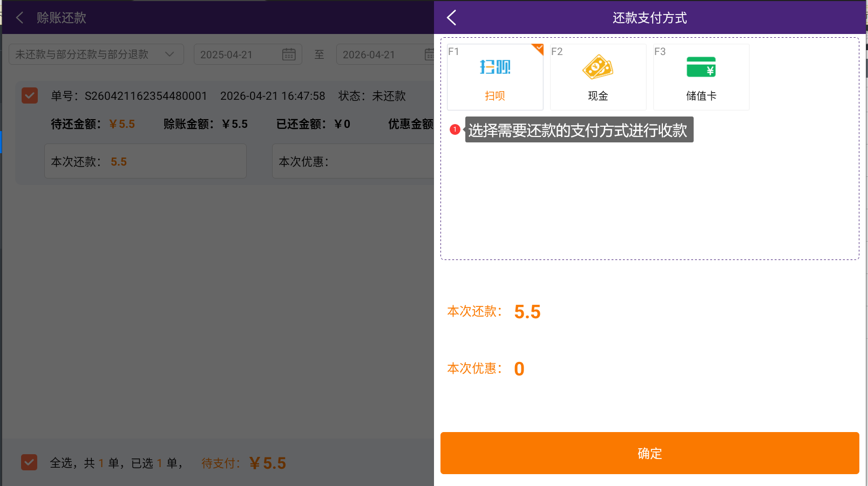
Task: Click the 本次还款 5.5 amount in panel
Action: (527, 312)
